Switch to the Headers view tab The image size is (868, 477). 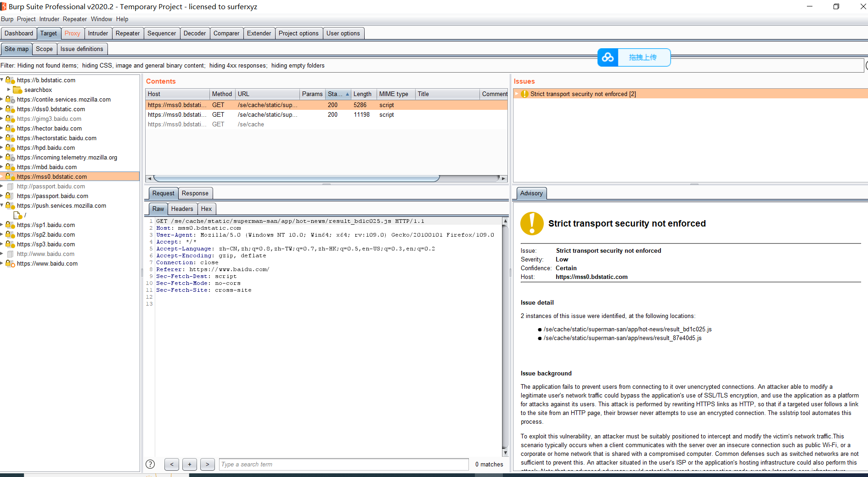coord(182,209)
